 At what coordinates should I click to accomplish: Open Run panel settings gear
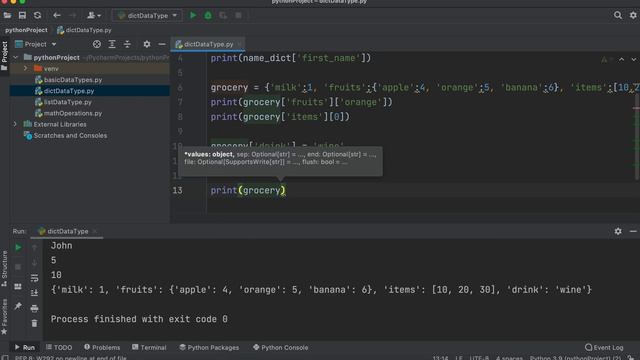(x=618, y=231)
